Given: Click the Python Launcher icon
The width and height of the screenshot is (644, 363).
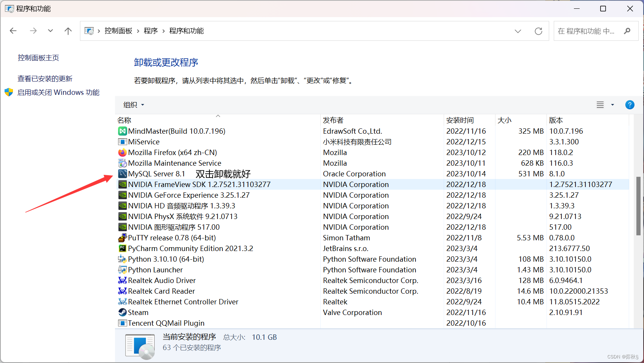Looking at the screenshot, I should pos(122,270).
